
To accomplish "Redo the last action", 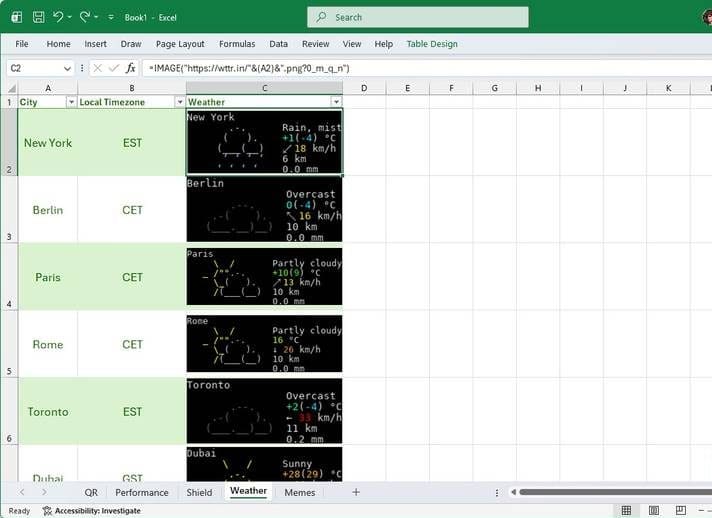I will pos(85,17).
